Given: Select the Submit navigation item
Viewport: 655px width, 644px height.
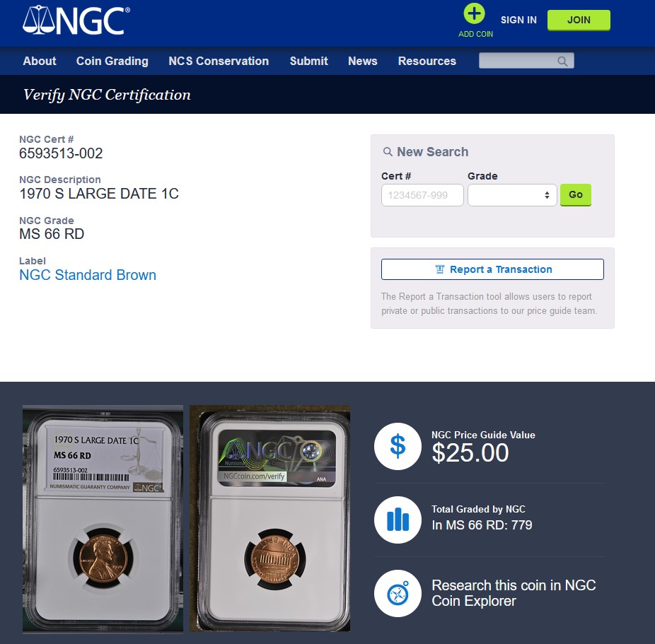Looking at the screenshot, I should [308, 61].
